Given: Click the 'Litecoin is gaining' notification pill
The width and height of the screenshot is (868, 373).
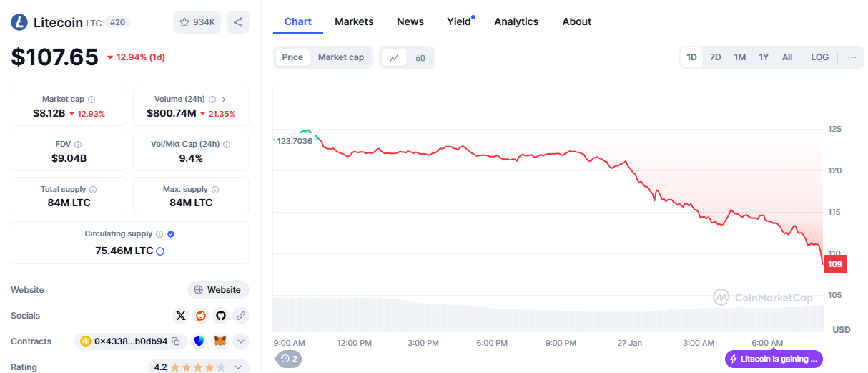Looking at the screenshot, I should [774, 359].
